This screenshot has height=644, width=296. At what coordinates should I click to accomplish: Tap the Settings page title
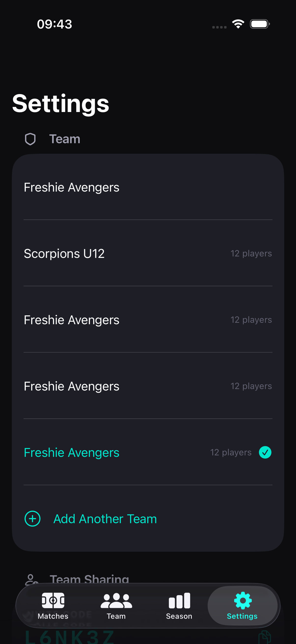pyautogui.click(x=61, y=103)
